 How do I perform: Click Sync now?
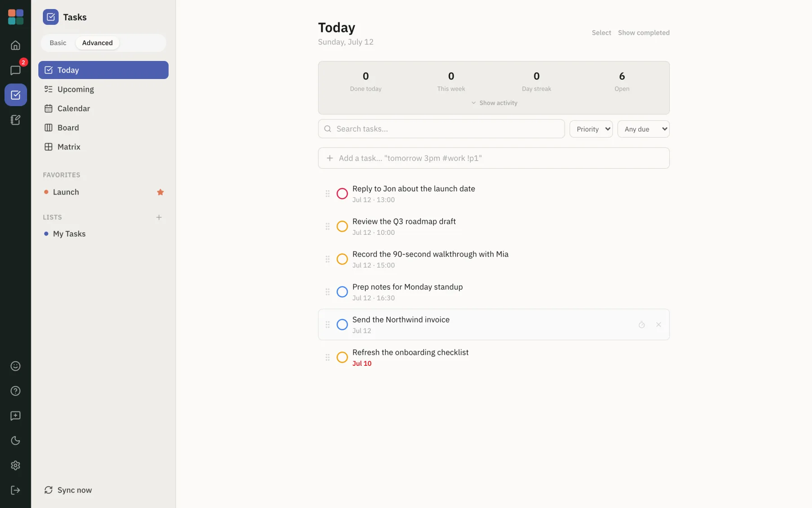(x=68, y=490)
